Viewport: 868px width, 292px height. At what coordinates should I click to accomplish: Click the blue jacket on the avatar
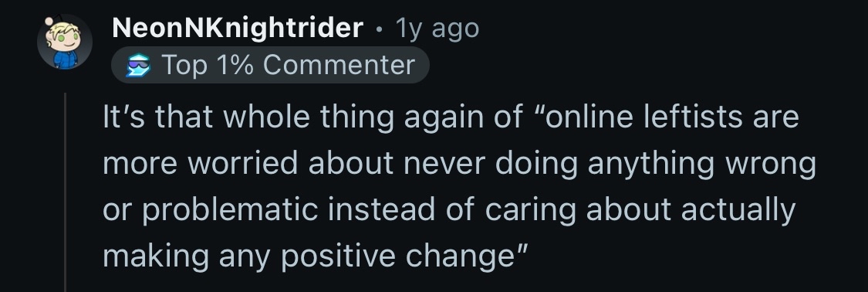coord(66,59)
